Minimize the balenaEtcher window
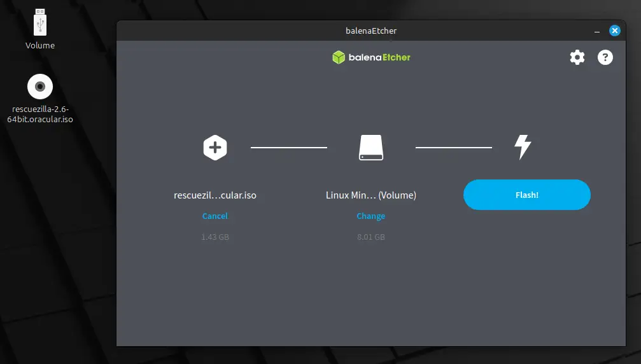This screenshot has height=364, width=641. [597, 31]
